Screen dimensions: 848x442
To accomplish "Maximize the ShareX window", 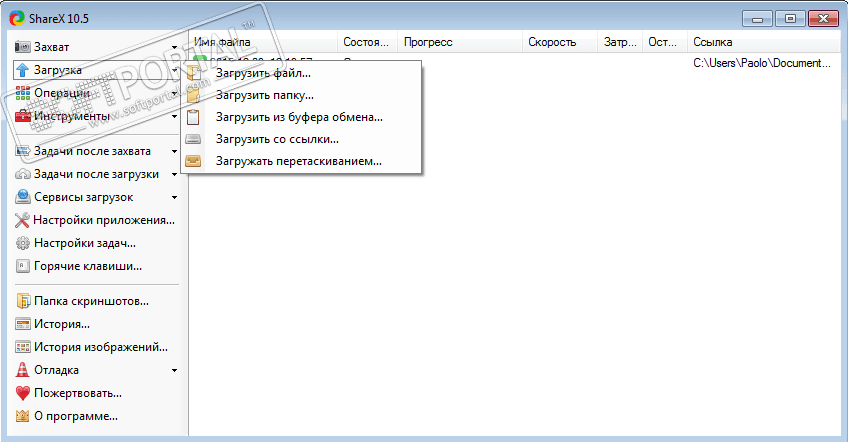I will click(x=790, y=19).
